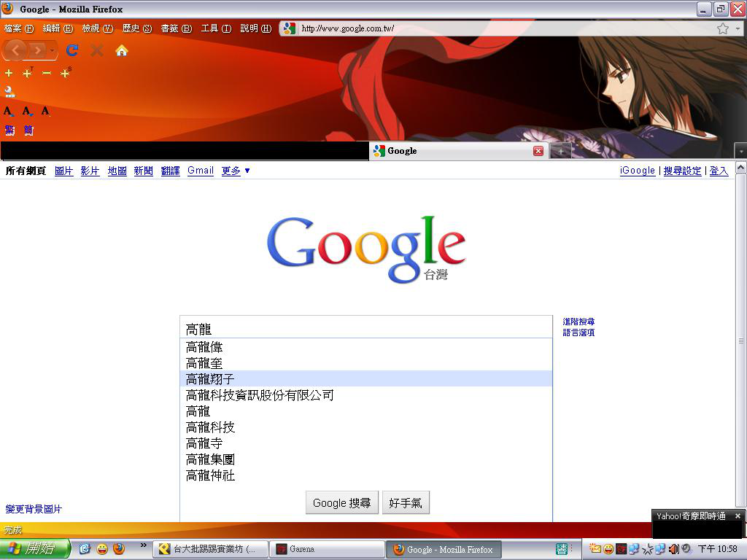This screenshot has height=560, width=747.
Task: Open a new tab with the plus button
Action: coord(561,151)
